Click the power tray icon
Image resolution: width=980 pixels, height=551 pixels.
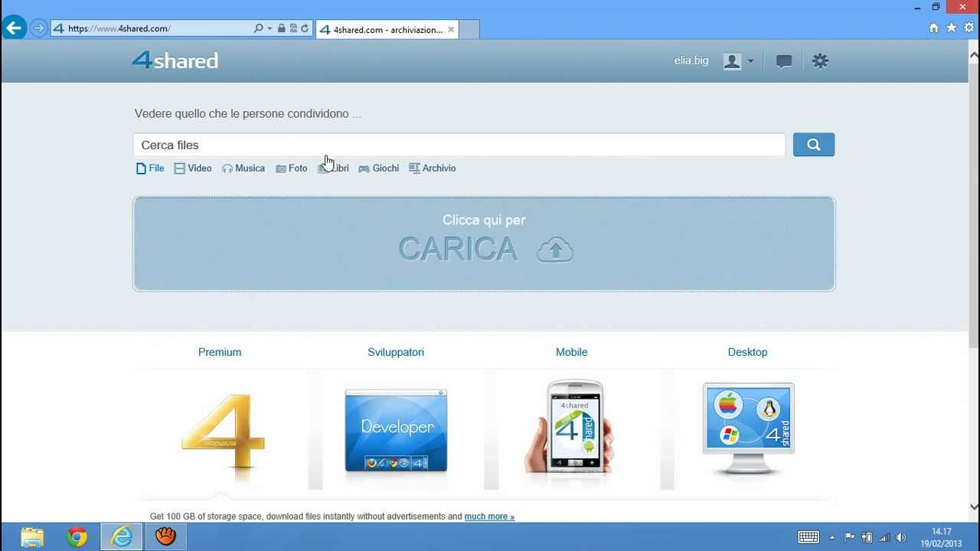[x=867, y=537]
